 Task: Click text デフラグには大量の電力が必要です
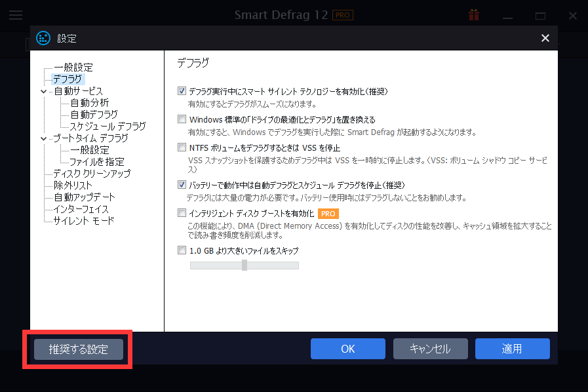click(x=326, y=198)
